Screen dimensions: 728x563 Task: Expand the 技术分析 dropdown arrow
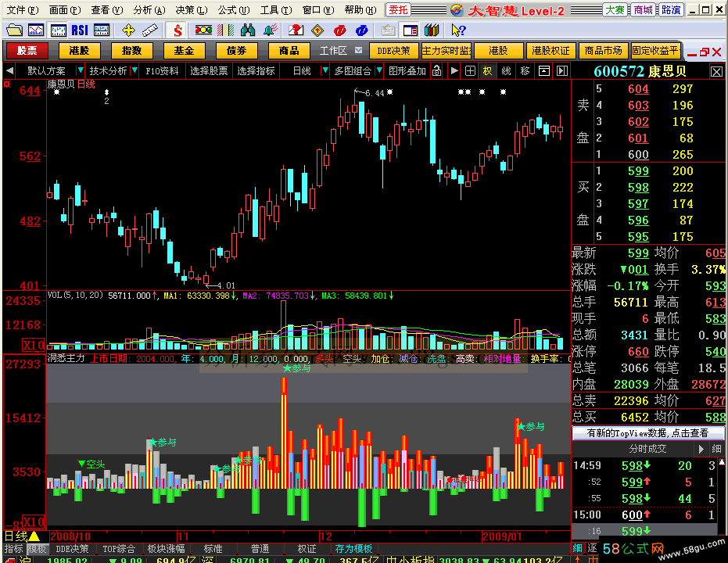click(134, 71)
